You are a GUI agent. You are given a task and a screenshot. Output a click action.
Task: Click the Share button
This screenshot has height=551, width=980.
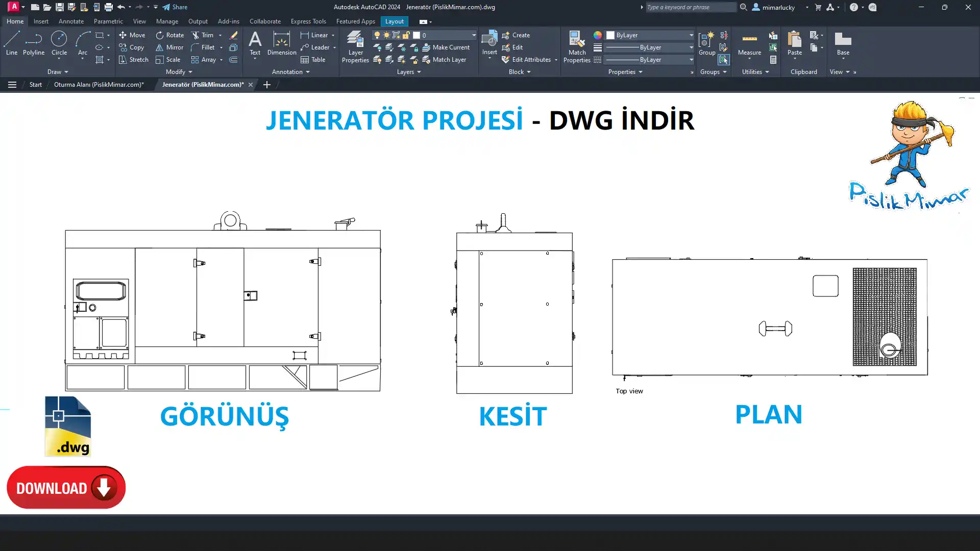point(175,7)
